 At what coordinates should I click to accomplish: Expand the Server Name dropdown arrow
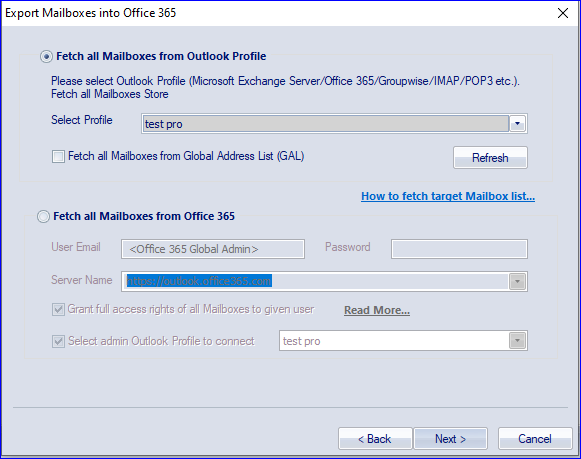(x=517, y=282)
